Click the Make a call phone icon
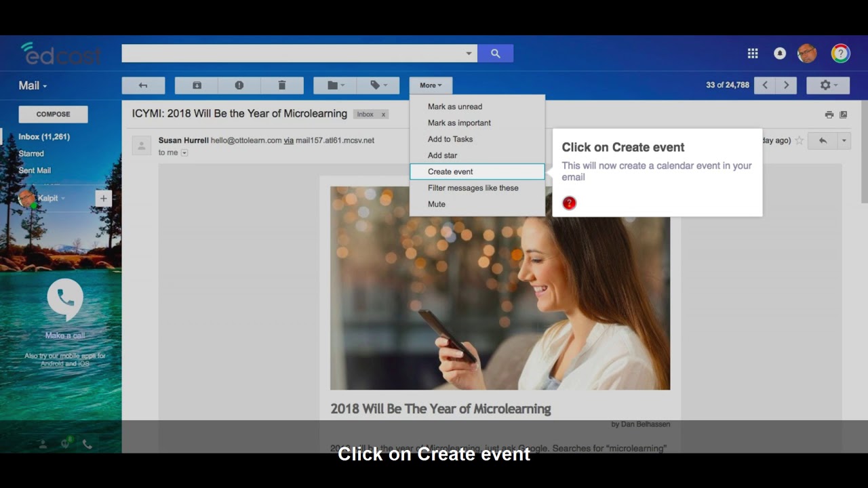The width and height of the screenshot is (868, 488). point(65,298)
